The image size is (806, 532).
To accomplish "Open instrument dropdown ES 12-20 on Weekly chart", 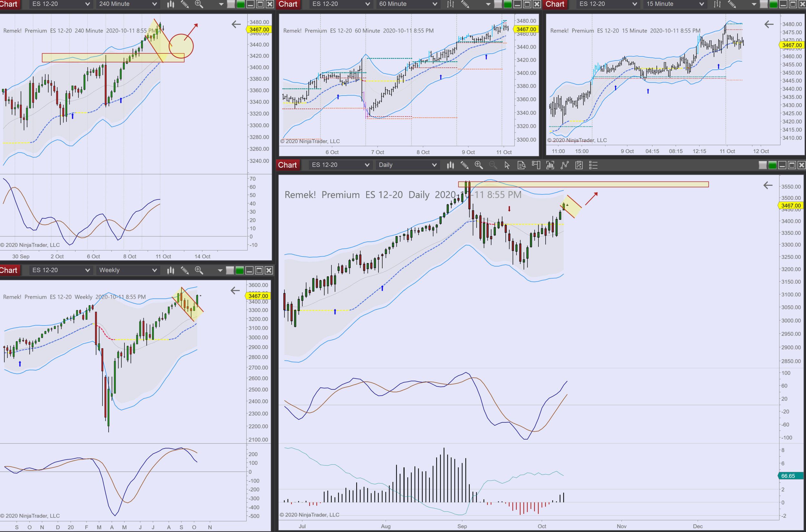I will 60,270.
